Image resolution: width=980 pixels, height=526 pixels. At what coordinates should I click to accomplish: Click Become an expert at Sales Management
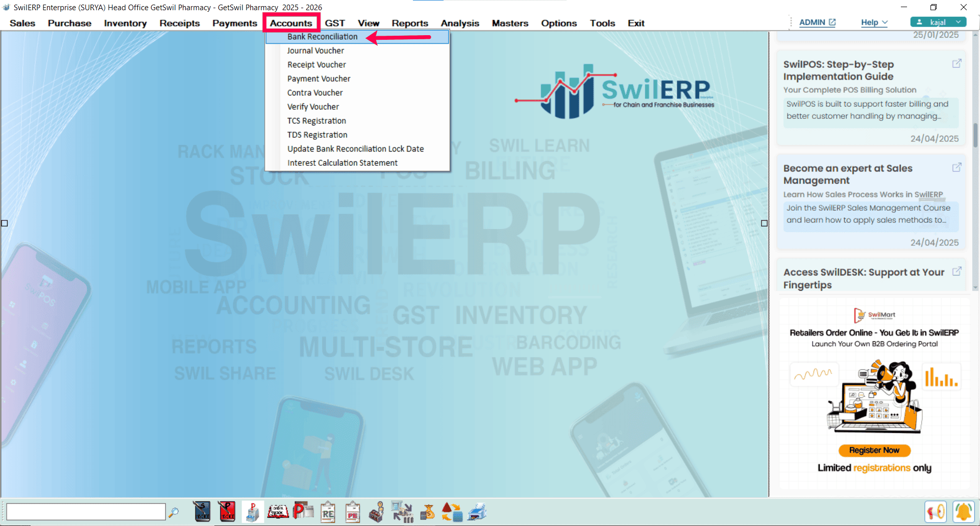[848, 174]
